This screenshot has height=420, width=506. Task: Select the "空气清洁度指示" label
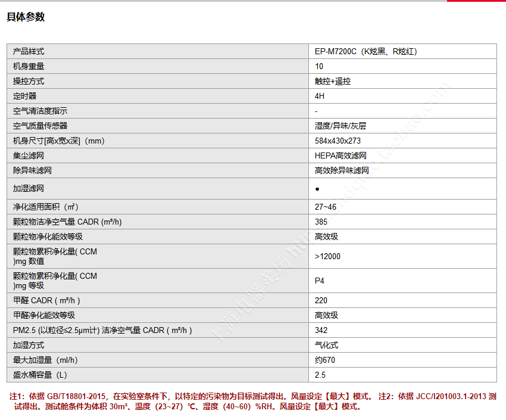pos(40,111)
